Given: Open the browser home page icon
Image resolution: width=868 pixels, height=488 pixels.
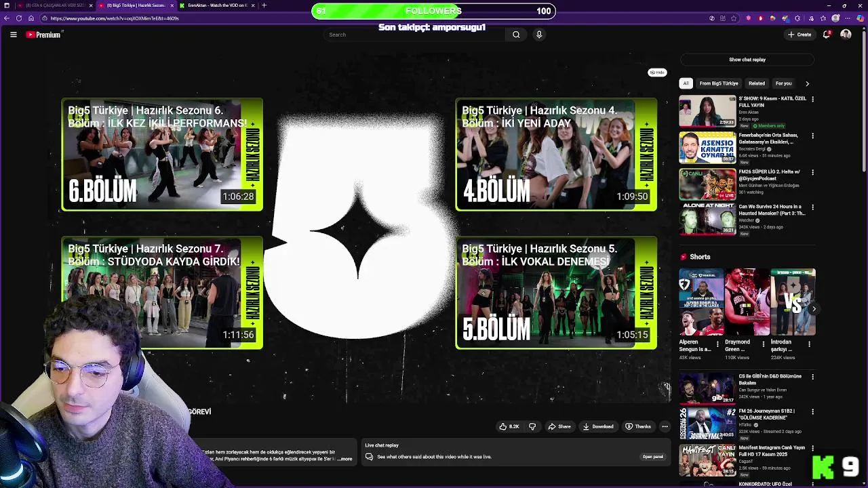Looking at the screenshot, I should [x=31, y=18].
